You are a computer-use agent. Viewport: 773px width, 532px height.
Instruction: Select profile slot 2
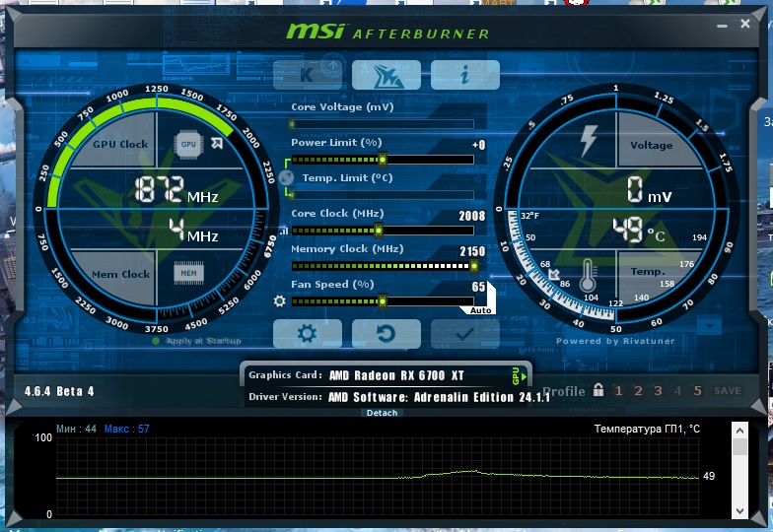tap(638, 390)
